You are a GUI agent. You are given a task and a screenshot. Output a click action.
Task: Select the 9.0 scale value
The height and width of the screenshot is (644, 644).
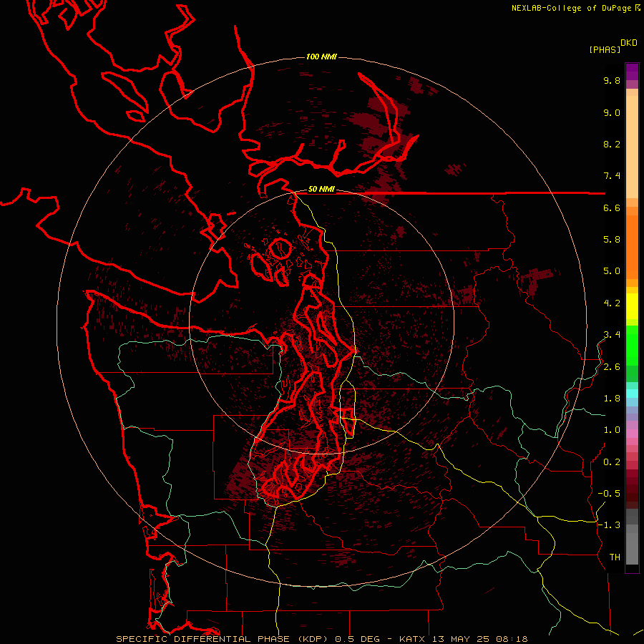[x=612, y=112]
